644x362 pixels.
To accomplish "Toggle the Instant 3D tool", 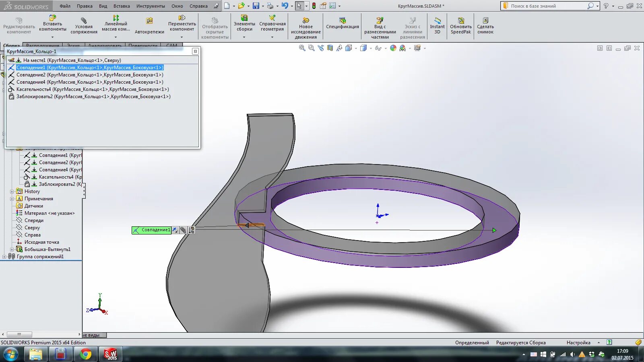I will (x=437, y=26).
